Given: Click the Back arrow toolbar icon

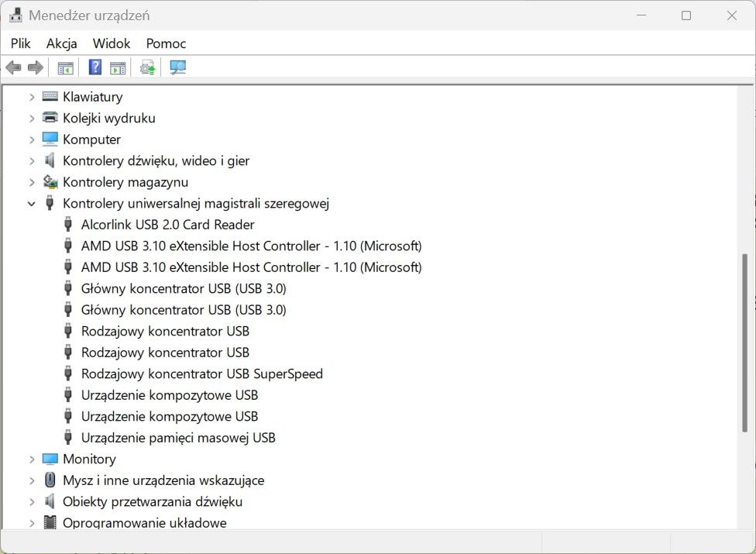Looking at the screenshot, I should coord(13,67).
